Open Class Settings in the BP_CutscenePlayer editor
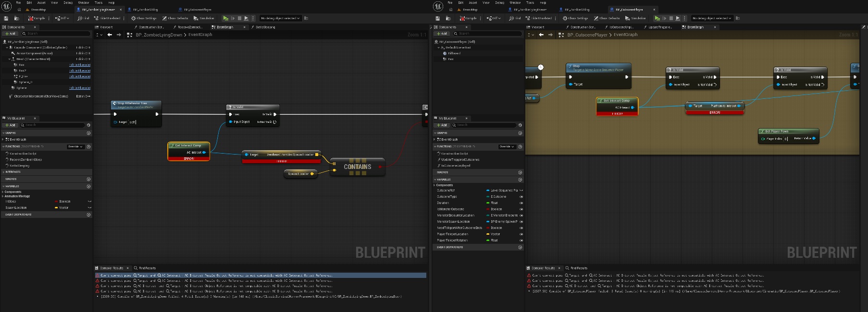868x312 pixels. point(575,18)
